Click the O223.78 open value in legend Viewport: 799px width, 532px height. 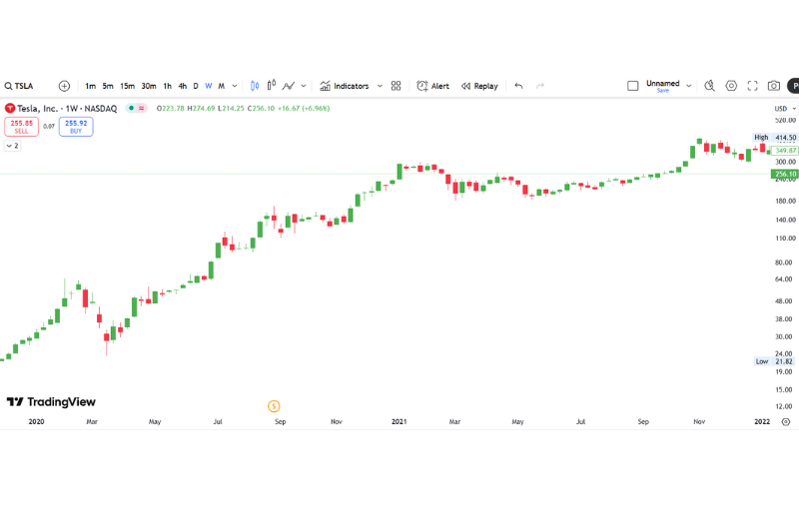click(x=170, y=109)
